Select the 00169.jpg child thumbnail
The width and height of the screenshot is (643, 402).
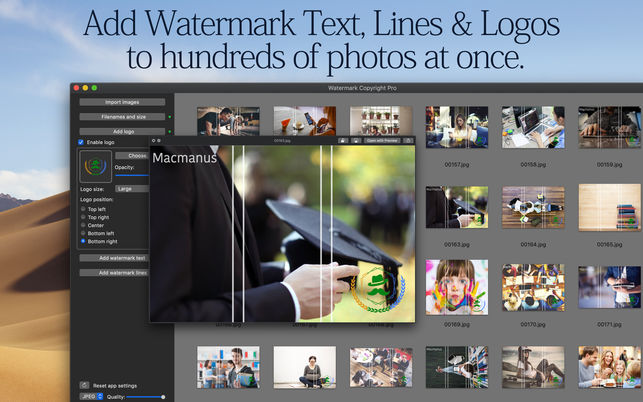tap(457, 287)
